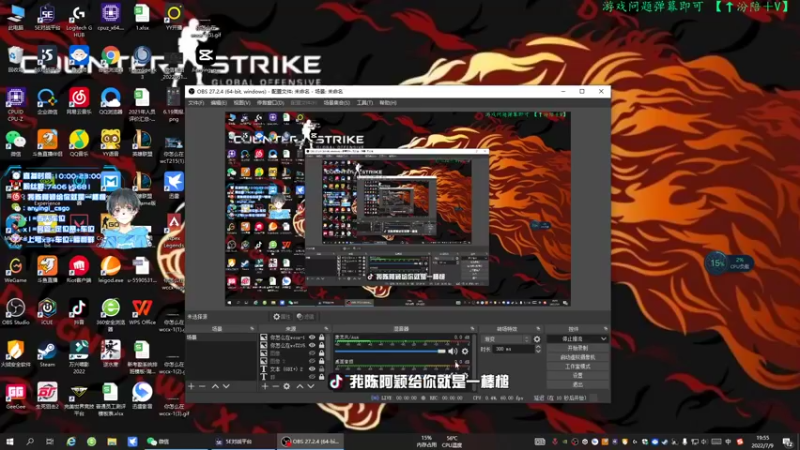Select the Steam desktop icon

click(47, 355)
